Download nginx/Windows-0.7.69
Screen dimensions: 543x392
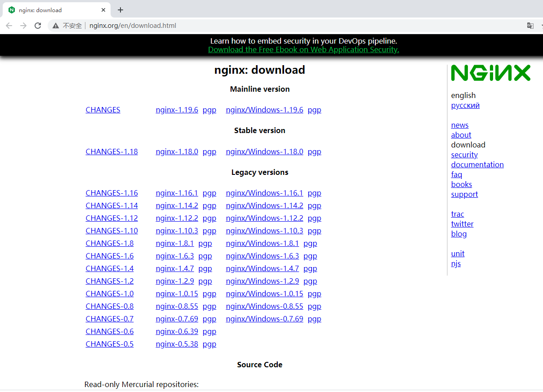coord(264,319)
